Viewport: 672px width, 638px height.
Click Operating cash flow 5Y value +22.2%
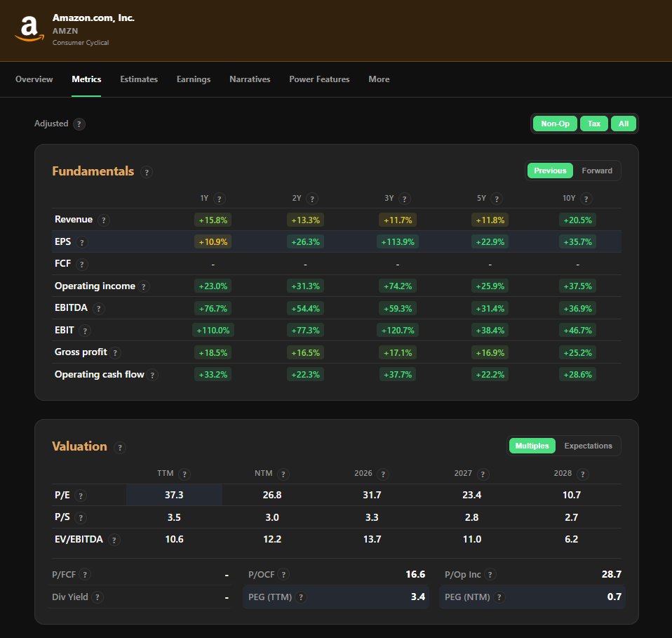tap(490, 375)
